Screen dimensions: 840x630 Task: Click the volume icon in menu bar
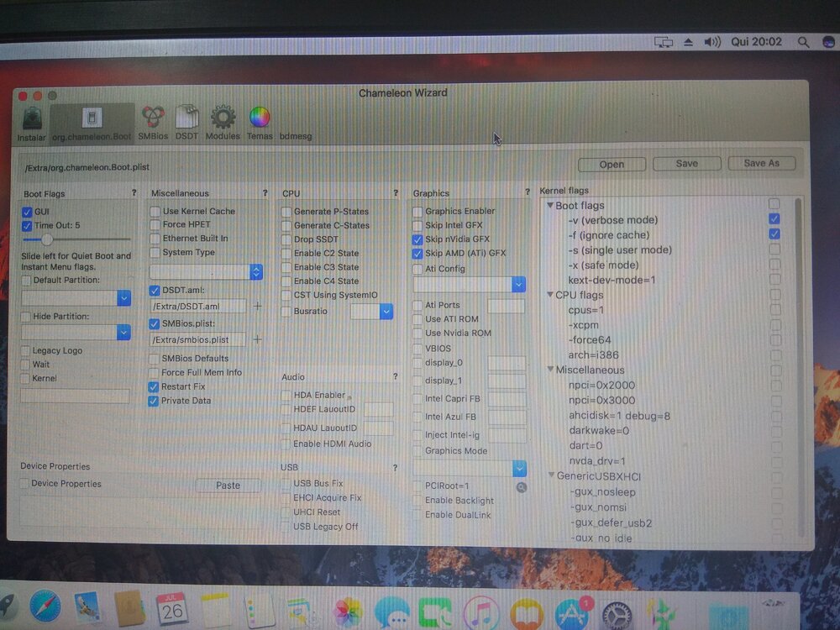(712, 41)
